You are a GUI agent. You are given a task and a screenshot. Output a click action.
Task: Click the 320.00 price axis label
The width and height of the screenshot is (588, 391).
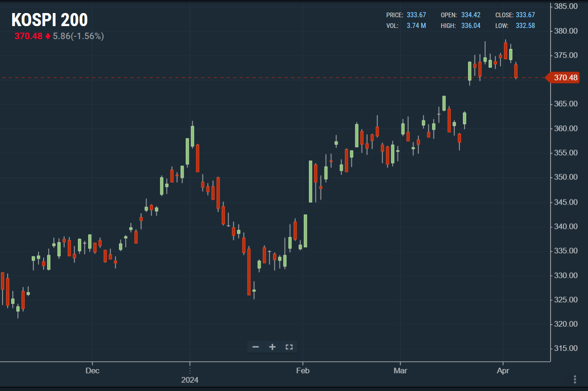[566, 324]
